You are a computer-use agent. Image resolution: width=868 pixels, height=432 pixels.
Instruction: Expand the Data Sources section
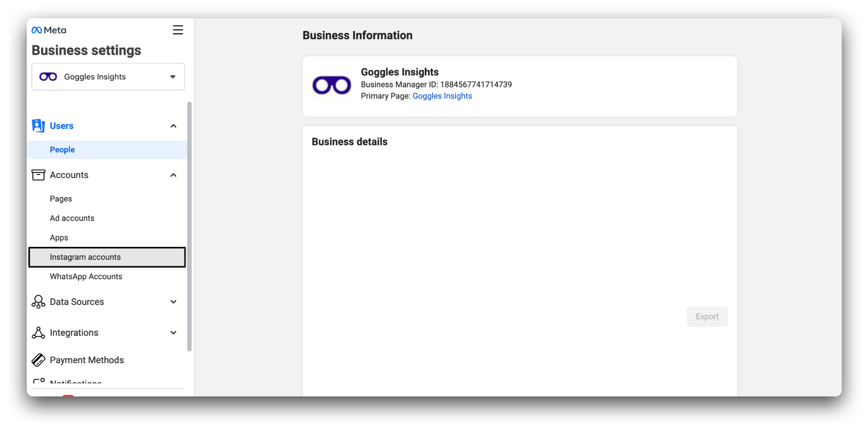click(173, 302)
